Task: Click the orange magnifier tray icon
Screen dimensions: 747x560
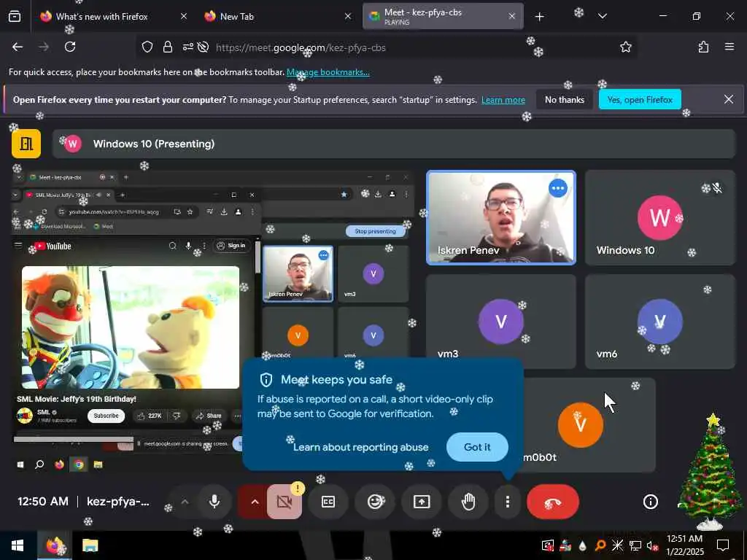Action: 600,545
